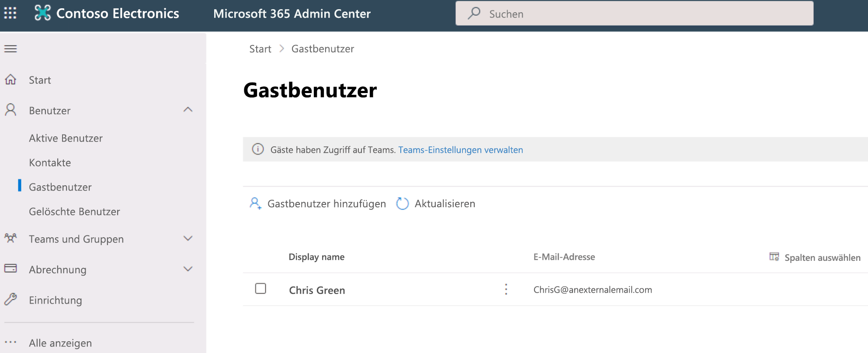868x353 pixels.
Task: Open Kontakte in the sidebar
Action: [50, 163]
